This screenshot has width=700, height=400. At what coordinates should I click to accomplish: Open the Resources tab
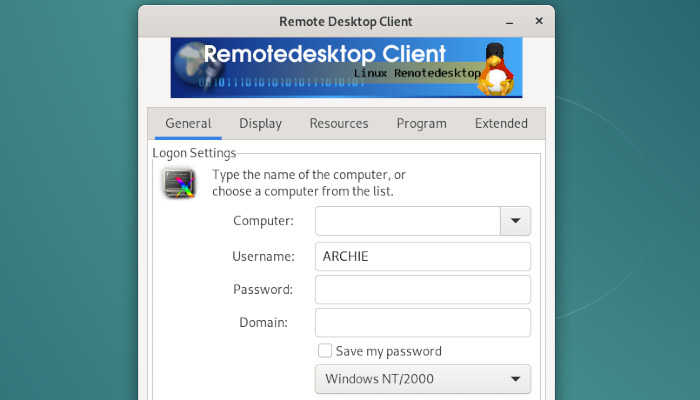click(x=339, y=123)
